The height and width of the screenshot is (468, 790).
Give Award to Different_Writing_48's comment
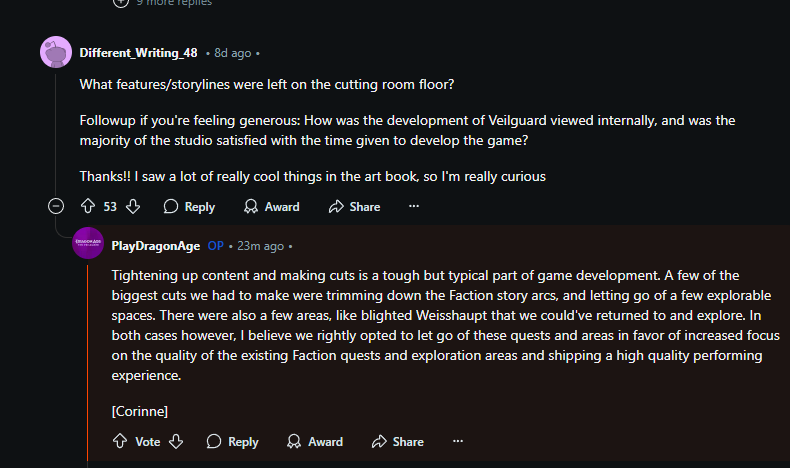click(x=271, y=206)
